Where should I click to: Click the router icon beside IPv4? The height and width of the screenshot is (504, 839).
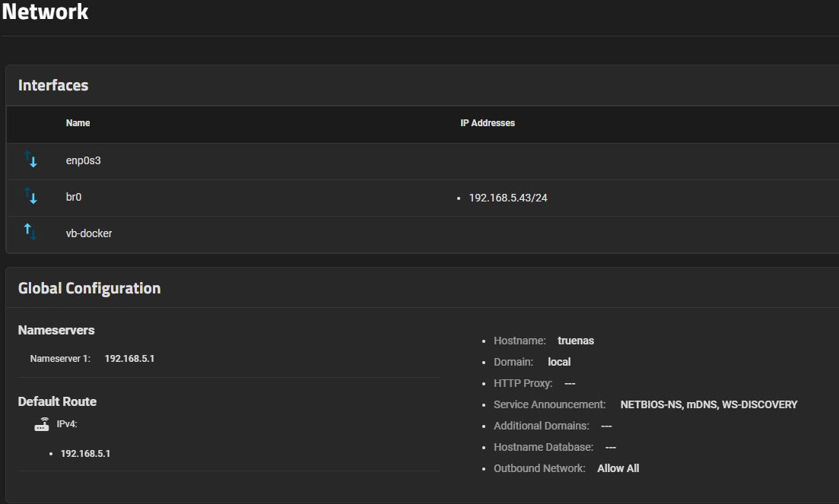pyautogui.click(x=42, y=425)
